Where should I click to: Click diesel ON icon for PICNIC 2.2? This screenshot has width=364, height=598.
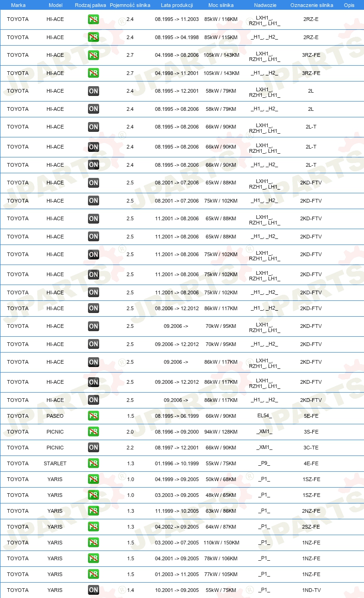[94, 448]
